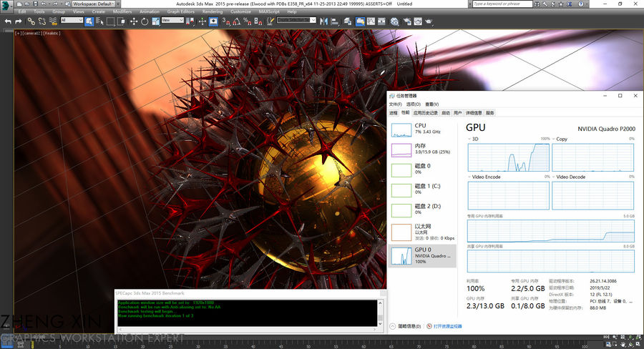Click Use Pivot Point Center icon
644x349 pixels.
coord(190,21)
